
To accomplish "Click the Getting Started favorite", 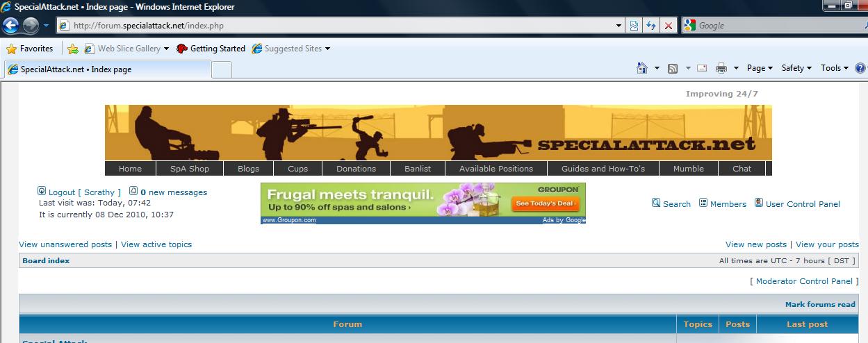I will (211, 49).
